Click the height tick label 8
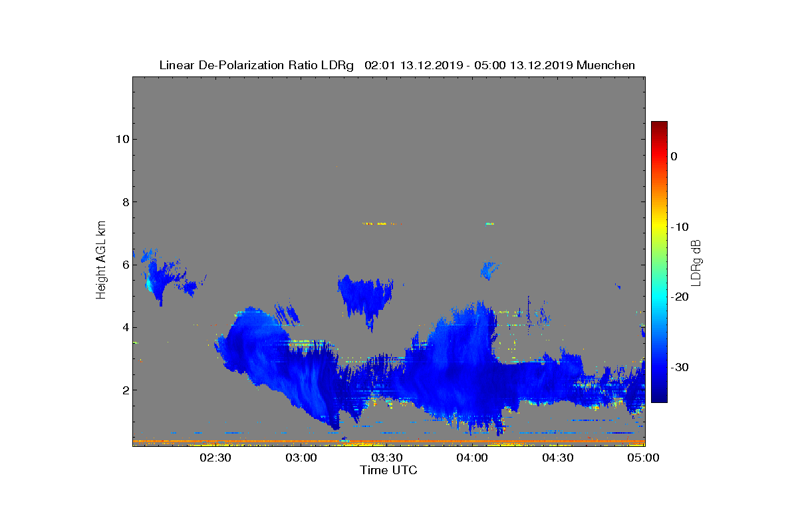Image resolution: width=798 pixels, height=532 pixels. (124, 201)
